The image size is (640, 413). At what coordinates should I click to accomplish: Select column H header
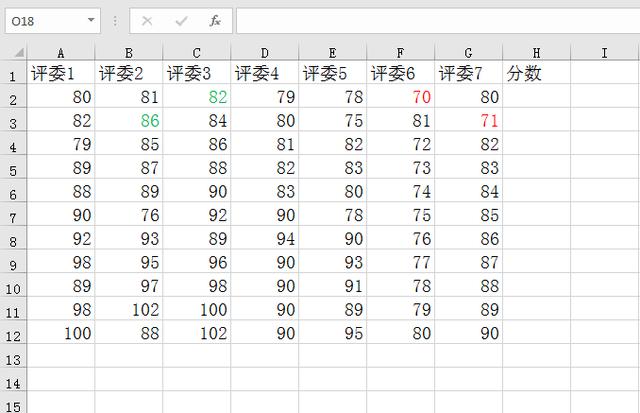536,53
